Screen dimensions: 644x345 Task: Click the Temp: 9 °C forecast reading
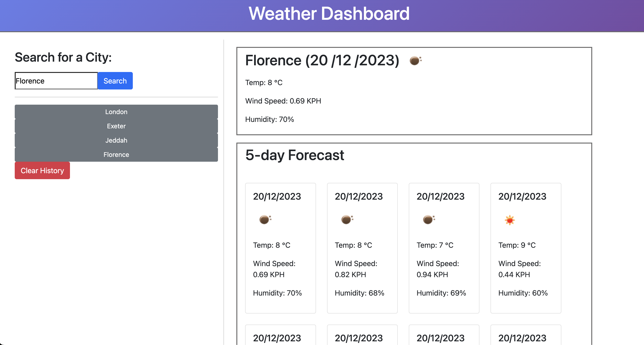point(517,245)
